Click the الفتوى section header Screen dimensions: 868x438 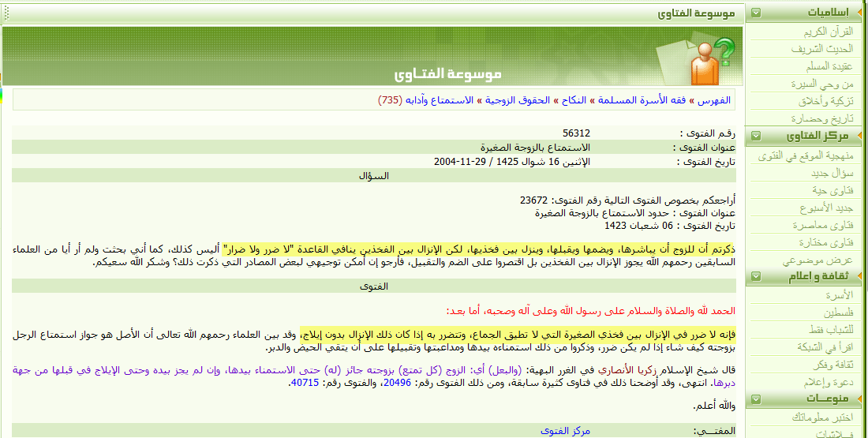374,286
